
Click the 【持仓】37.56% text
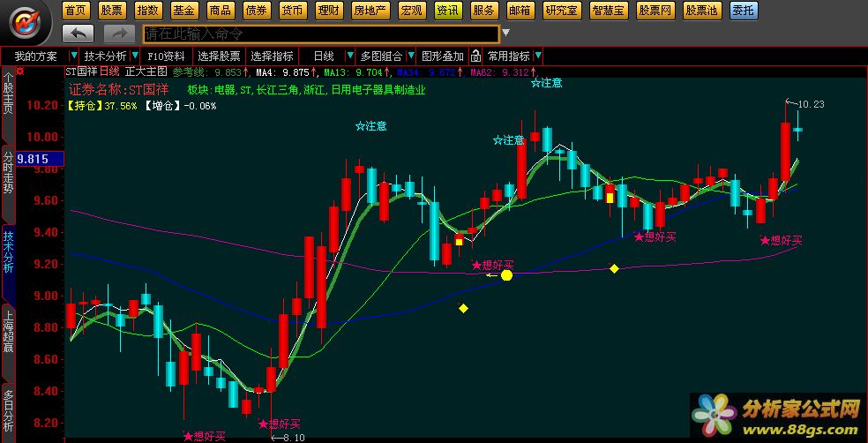102,106
